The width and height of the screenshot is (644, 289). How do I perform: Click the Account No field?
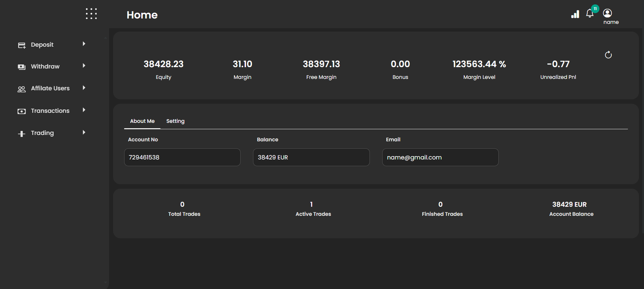coord(182,157)
